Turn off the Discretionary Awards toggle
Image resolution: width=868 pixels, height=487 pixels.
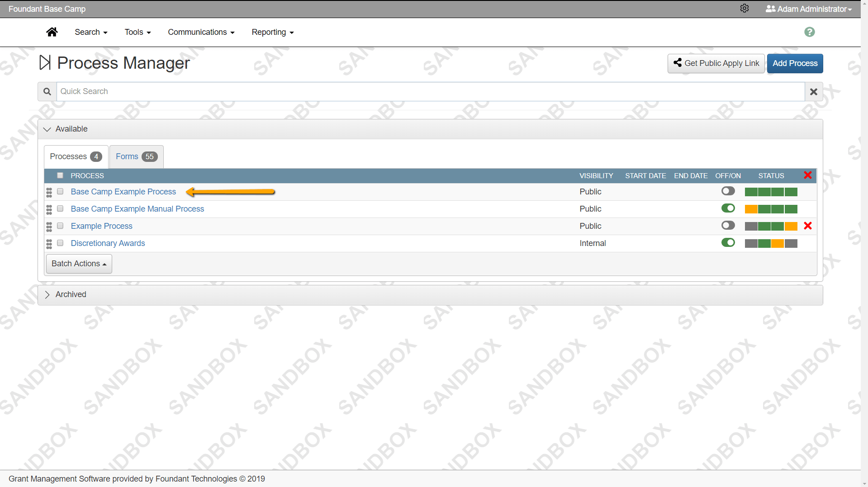[x=728, y=242]
